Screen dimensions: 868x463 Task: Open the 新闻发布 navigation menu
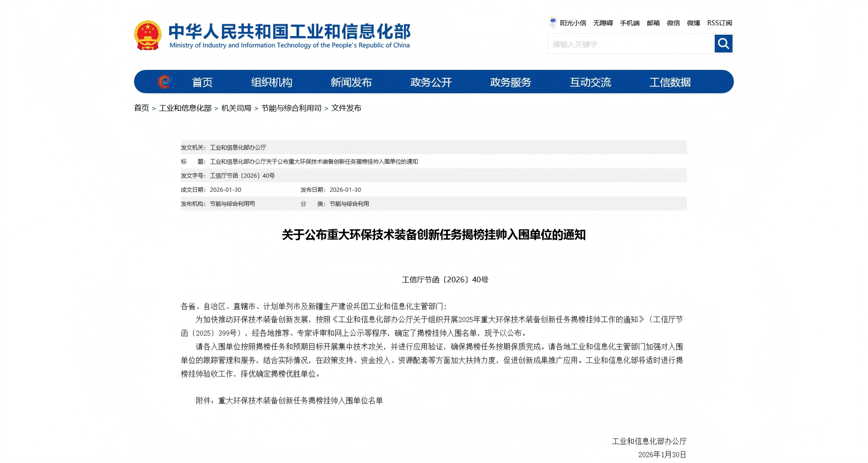pos(351,82)
